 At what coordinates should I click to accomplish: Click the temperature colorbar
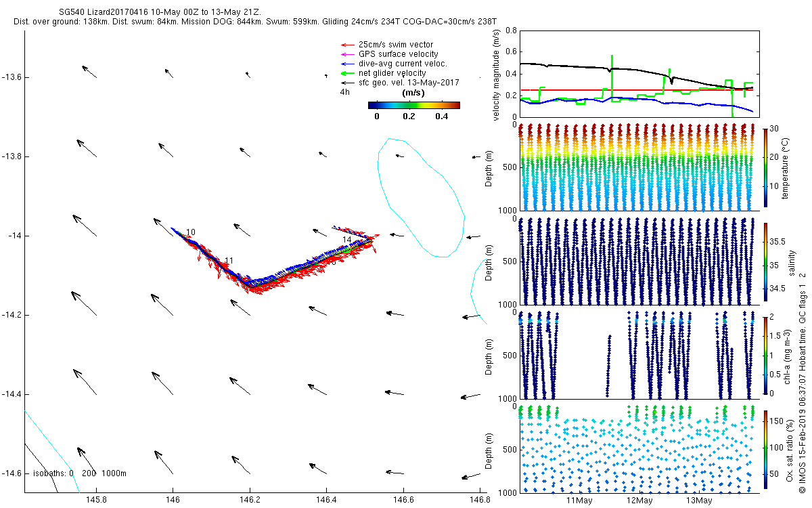click(765, 167)
